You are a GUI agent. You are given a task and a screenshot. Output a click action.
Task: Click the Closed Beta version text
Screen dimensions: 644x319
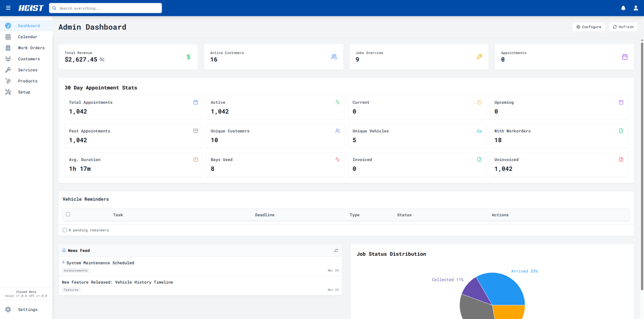coord(26,292)
